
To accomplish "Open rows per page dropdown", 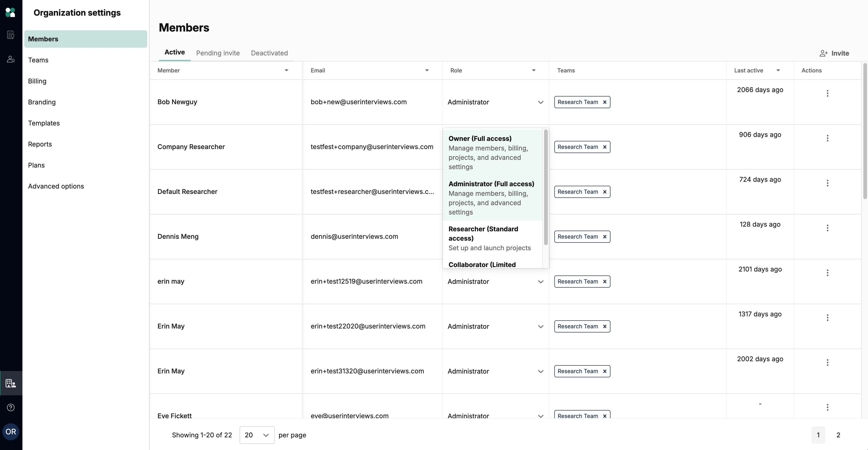I will click(x=257, y=435).
